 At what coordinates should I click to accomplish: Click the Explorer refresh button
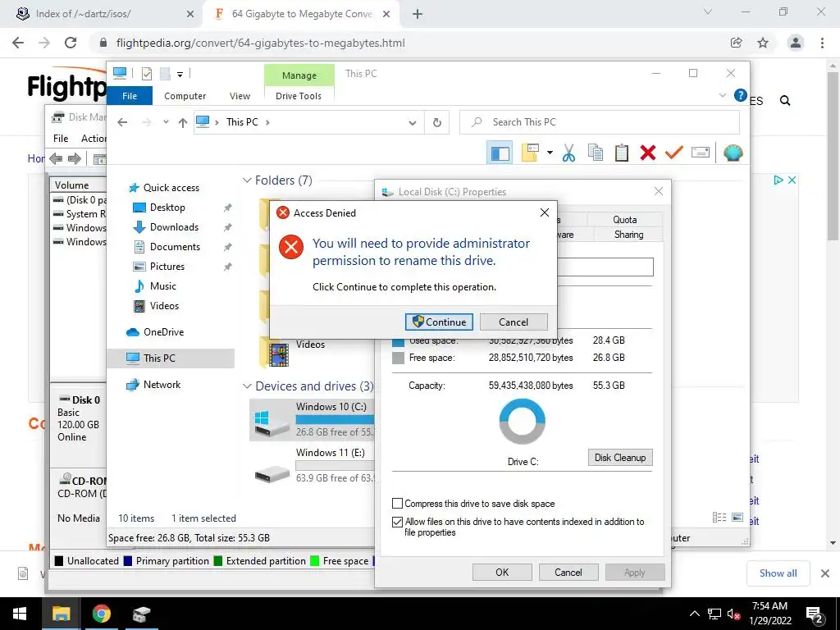tap(437, 123)
